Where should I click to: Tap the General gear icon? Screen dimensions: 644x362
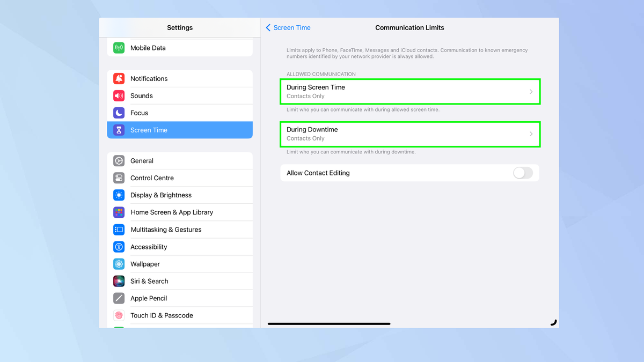pyautogui.click(x=119, y=161)
